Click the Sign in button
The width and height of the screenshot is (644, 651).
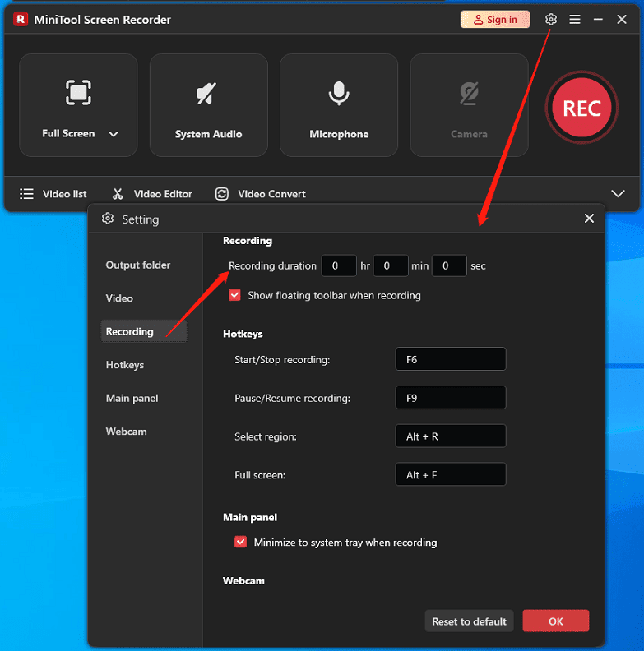click(495, 20)
